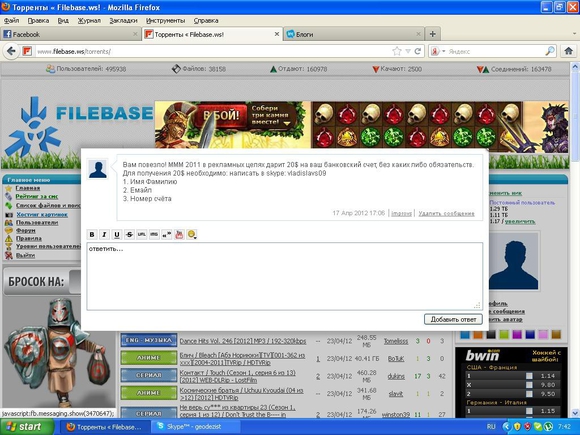Tick checkbox for США-Франция outcome 1

pos(529,376)
